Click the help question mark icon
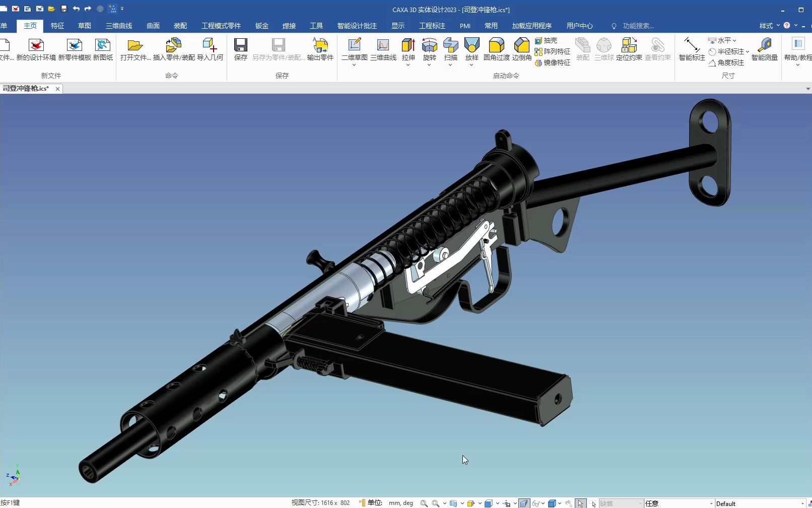The height and width of the screenshot is (508, 812). click(x=787, y=25)
